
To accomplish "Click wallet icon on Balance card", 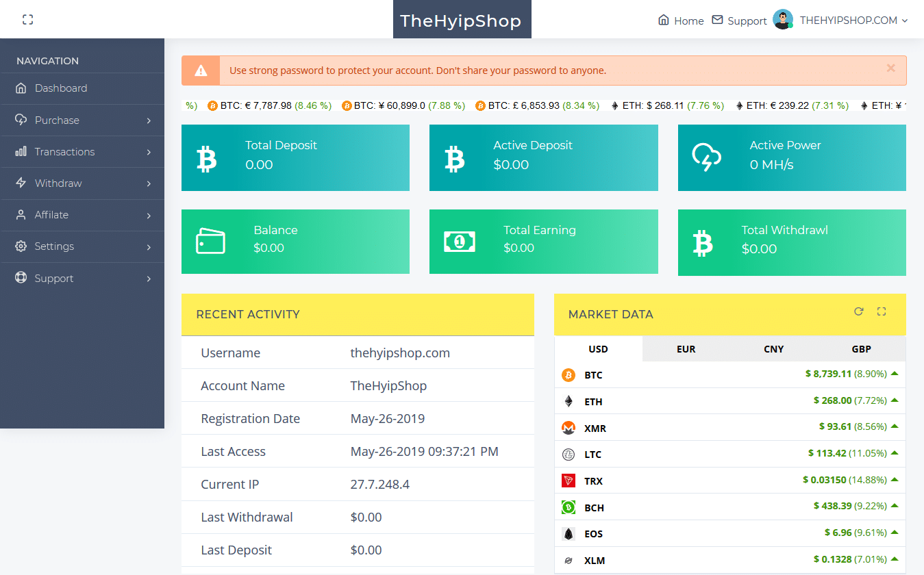I will tap(210, 242).
